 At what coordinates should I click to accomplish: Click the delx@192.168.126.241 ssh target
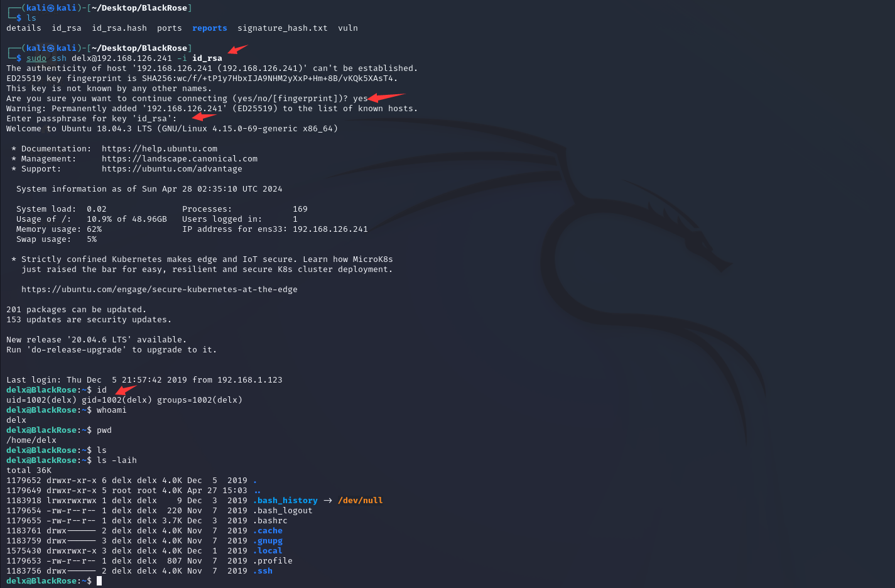coord(122,58)
